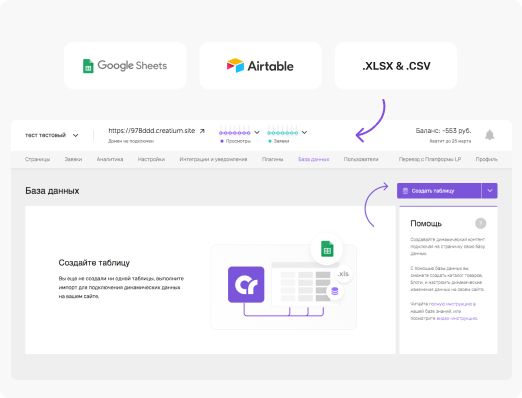Screen dimensions: 522x398
Task: Click the База данных page heading
Action: [x=52, y=191]
